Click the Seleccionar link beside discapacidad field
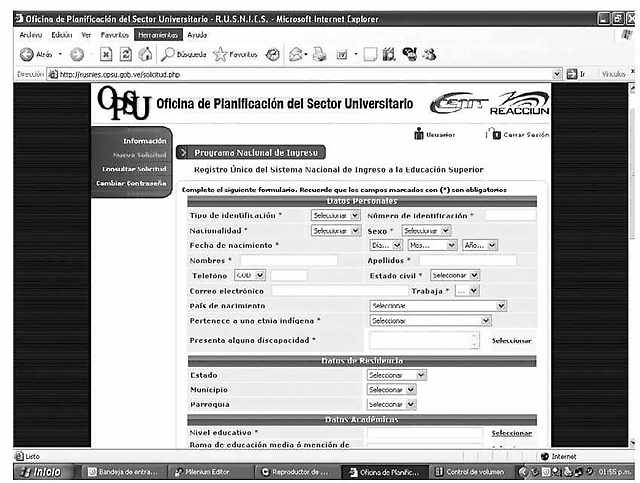The height and width of the screenshot is (483, 640). click(511, 341)
